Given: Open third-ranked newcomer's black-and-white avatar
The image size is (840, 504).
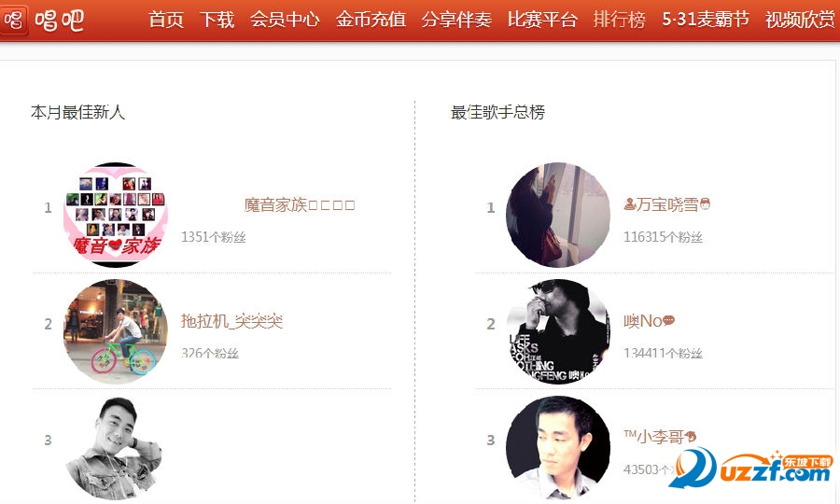Looking at the screenshot, I should coord(116,448).
